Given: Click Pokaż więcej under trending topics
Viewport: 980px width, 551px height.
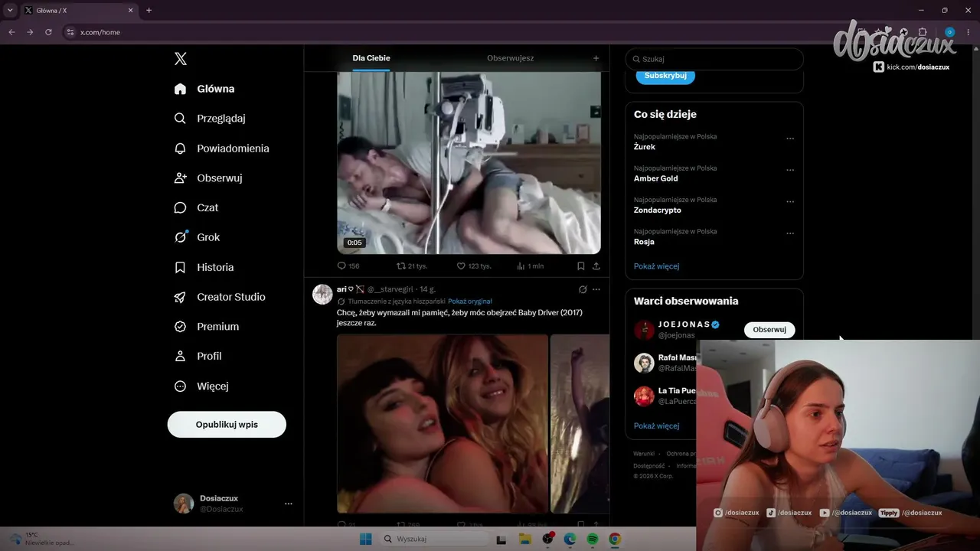Looking at the screenshot, I should pyautogui.click(x=657, y=266).
